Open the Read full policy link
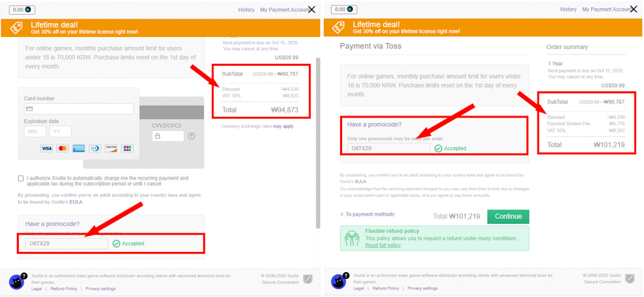Image resolution: width=644 pixels, height=297 pixels. [x=383, y=245]
